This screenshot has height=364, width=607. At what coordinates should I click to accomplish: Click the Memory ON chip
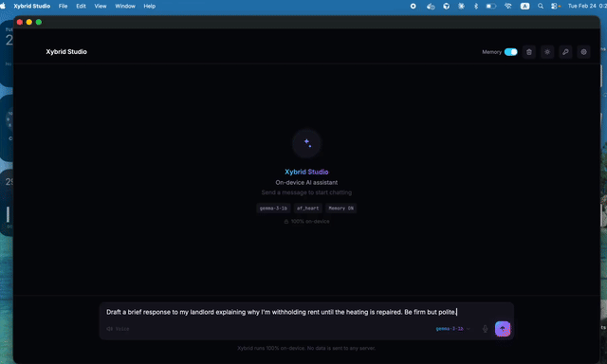pos(340,209)
